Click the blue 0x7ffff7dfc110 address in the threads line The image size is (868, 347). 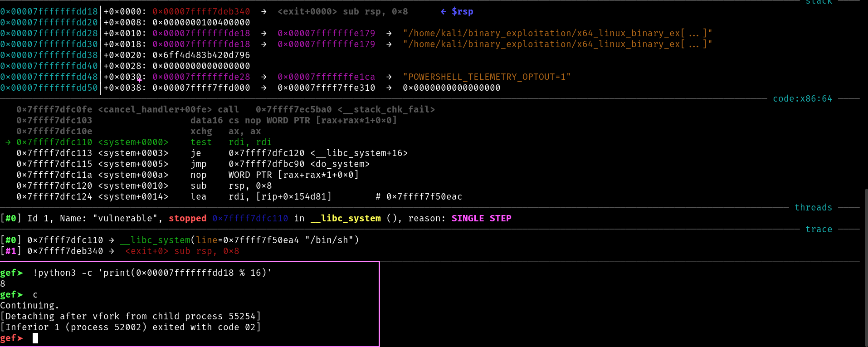pos(250,219)
